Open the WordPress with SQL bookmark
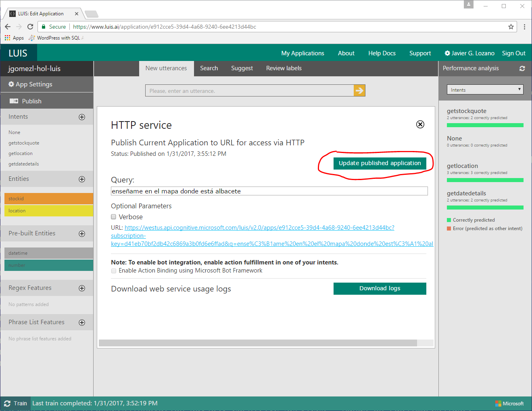Viewport: 532px width, 411px height. 56,38
